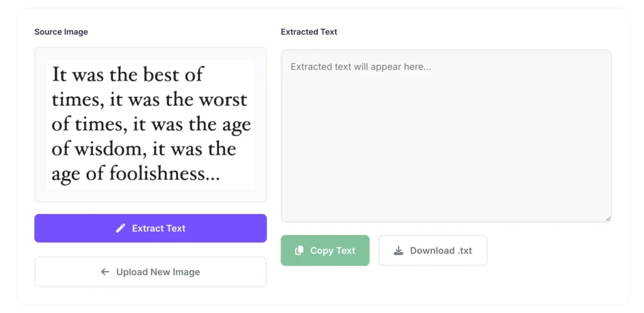Viewport: 644px width, 313px height.
Task: Click 'of times, it was the age' image line
Action: (x=151, y=125)
